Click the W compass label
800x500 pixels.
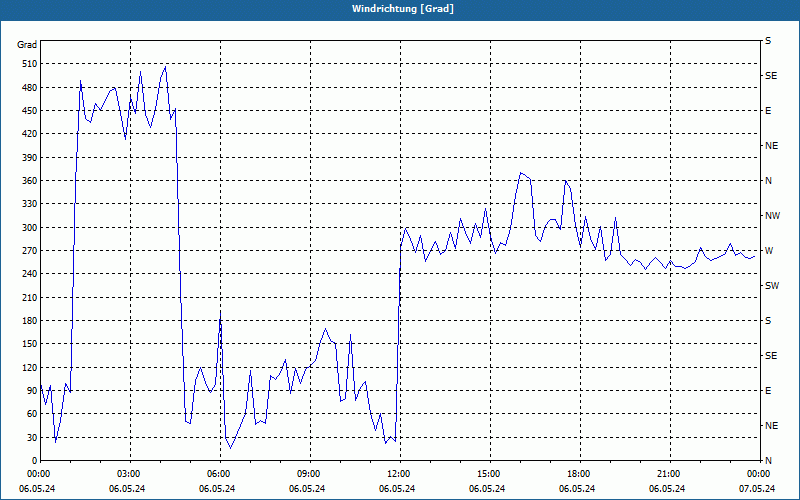[x=769, y=251]
